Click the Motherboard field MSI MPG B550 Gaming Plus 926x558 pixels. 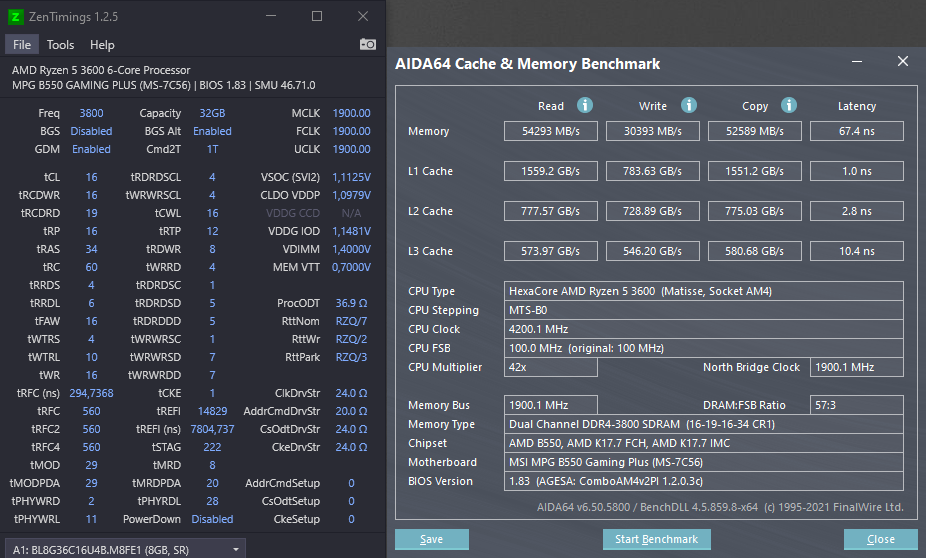(x=703, y=462)
